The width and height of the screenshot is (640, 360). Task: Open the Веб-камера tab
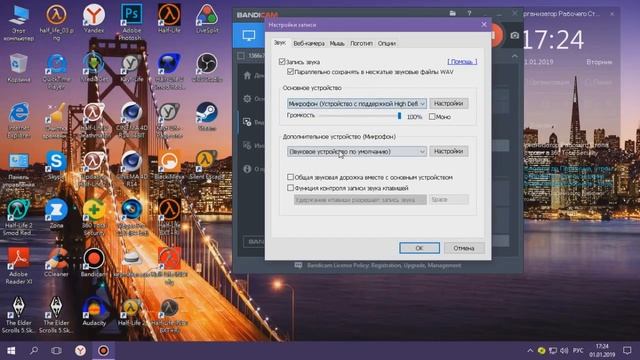point(309,43)
